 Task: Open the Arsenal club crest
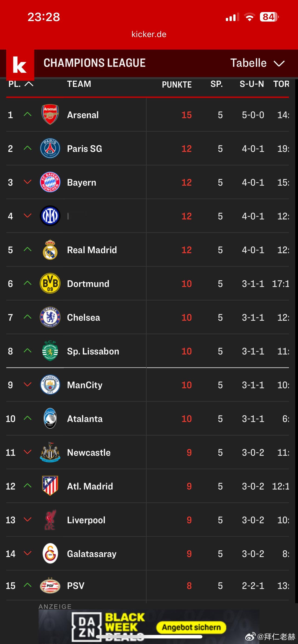pos(50,115)
